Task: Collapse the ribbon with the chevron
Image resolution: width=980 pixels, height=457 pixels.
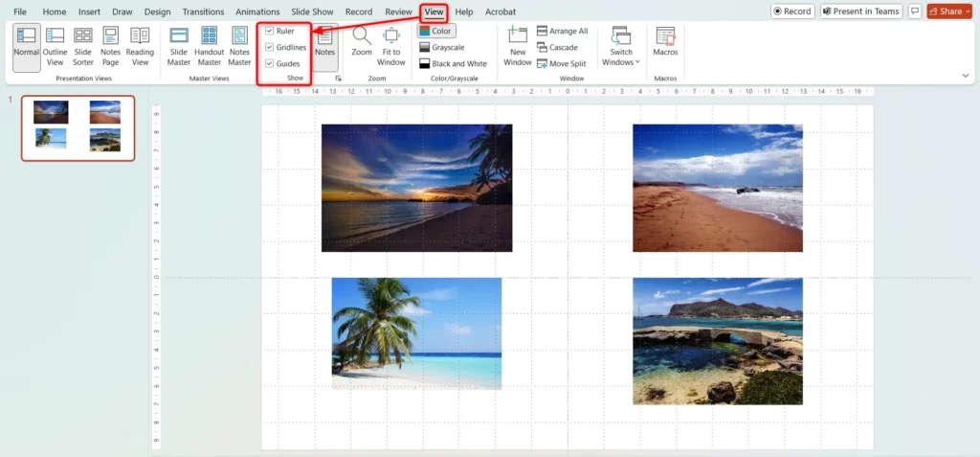Action: 965,75
